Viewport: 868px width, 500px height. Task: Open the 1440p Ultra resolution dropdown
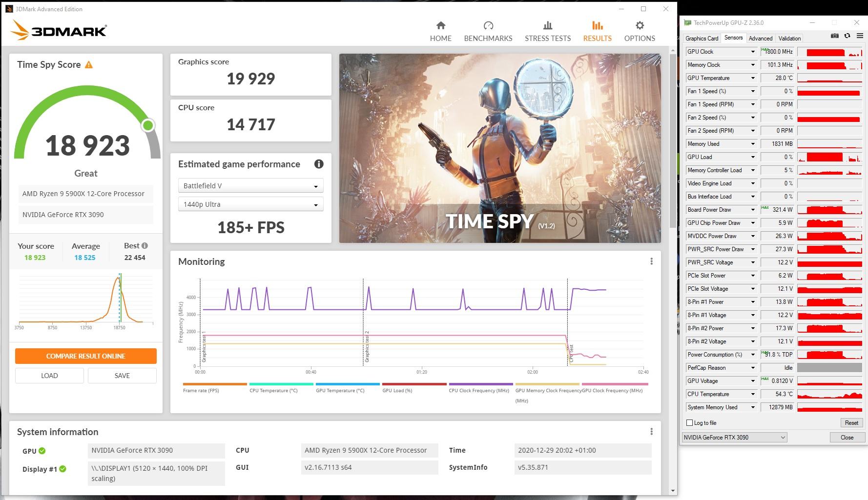pos(250,204)
